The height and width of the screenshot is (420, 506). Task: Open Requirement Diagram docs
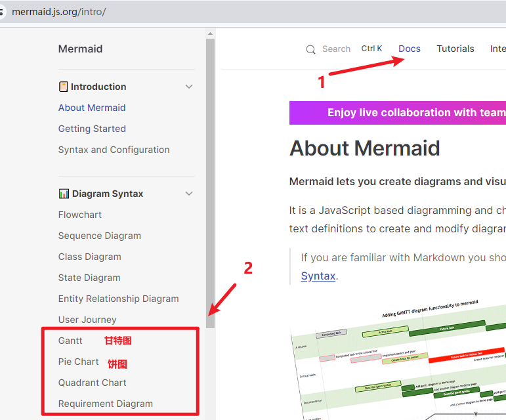(x=106, y=404)
